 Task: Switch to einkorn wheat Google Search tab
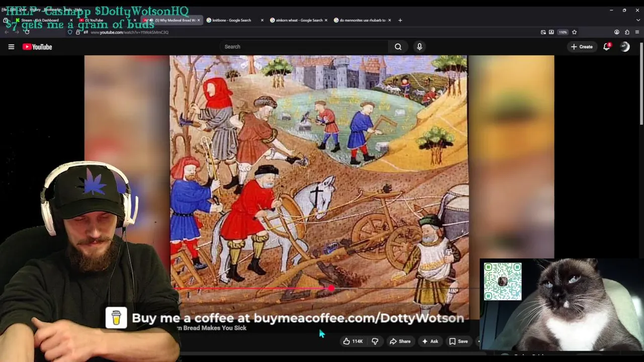[x=299, y=20]
